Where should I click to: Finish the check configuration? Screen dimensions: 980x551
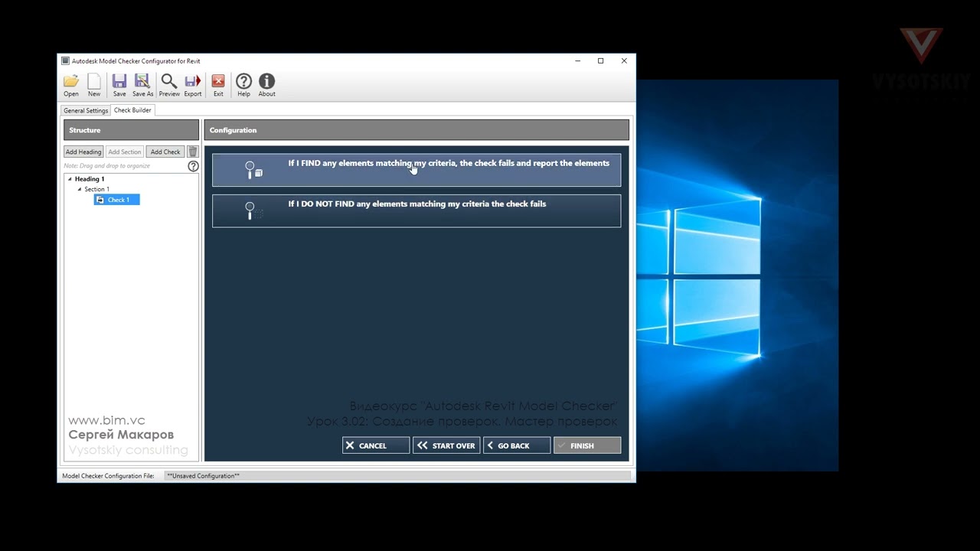point(587,445)
